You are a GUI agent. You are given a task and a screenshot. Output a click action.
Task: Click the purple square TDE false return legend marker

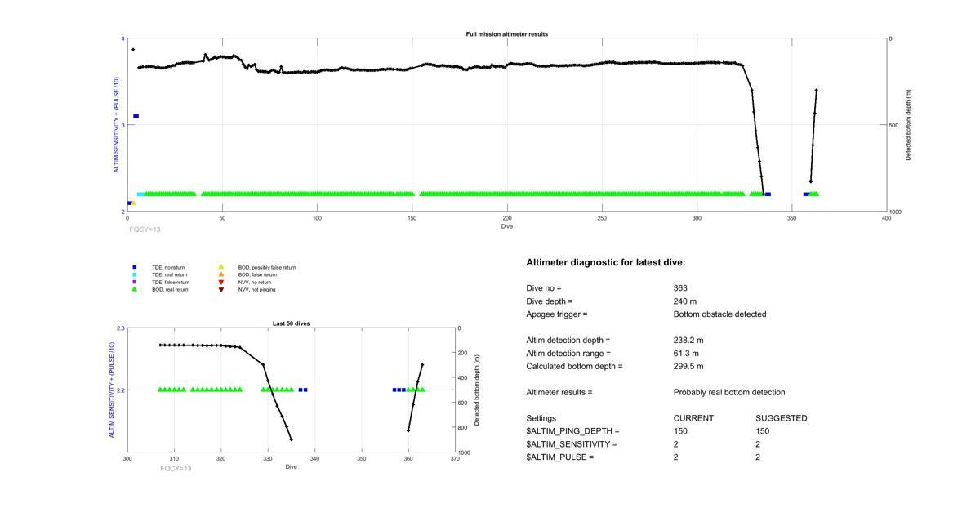point(135,282)
